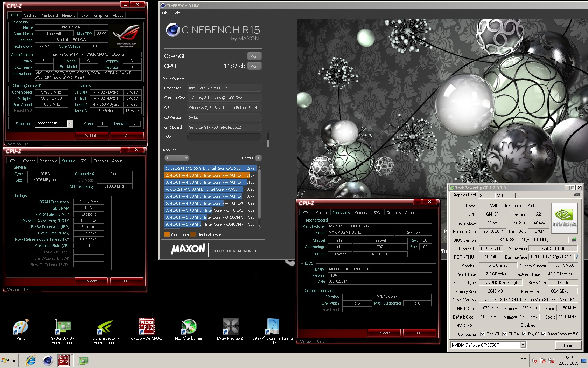This screenshot has width=588, height=368.
Task: Switch to the Sensors tab in GPU-Z
Action: pyautogui.click(x=486, y=196)
